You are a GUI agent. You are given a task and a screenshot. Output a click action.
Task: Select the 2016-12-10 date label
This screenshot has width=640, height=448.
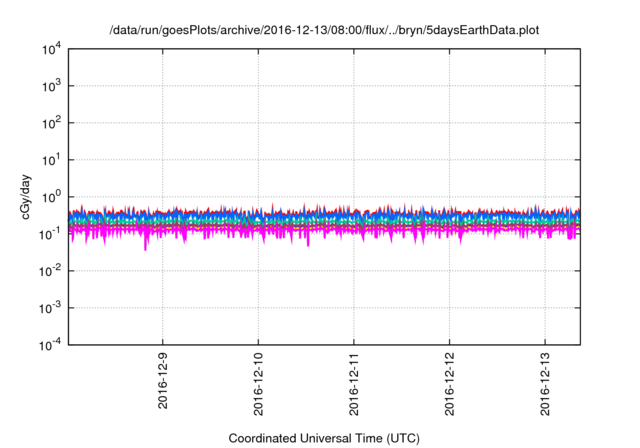point(258,384)
